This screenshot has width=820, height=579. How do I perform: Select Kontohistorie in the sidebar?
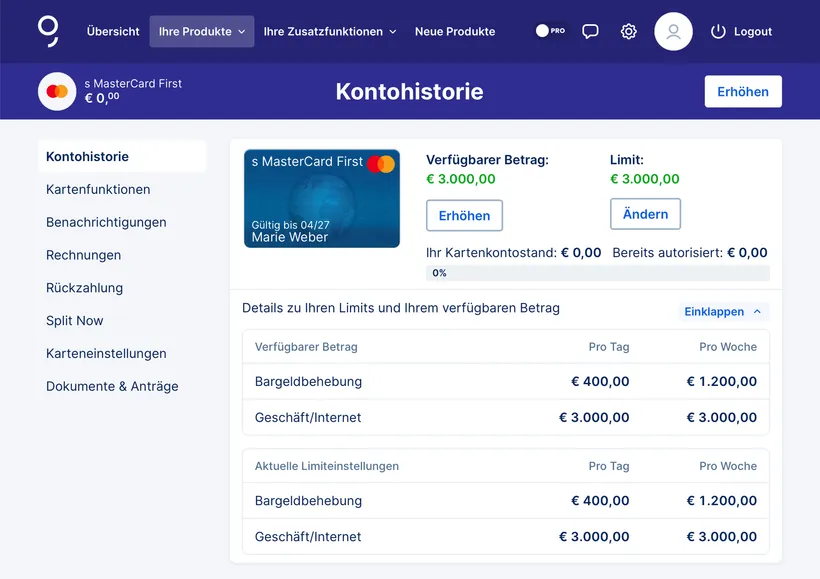pos(122,156)
